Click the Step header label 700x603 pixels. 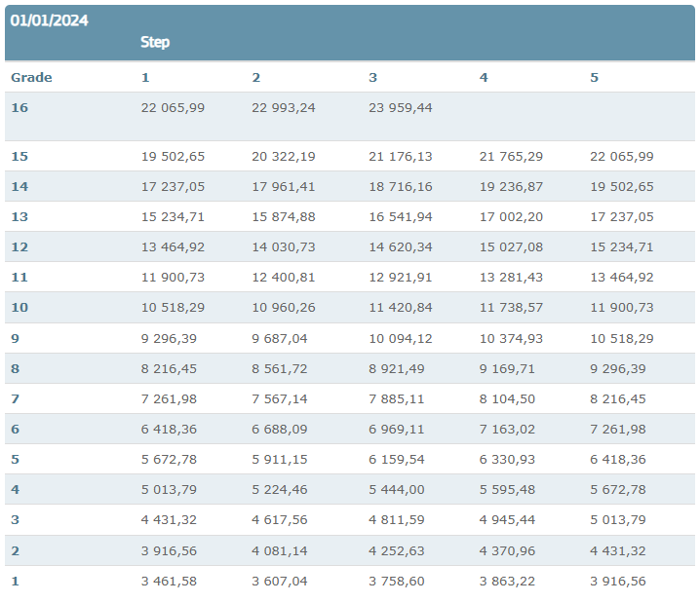(155, 42)
